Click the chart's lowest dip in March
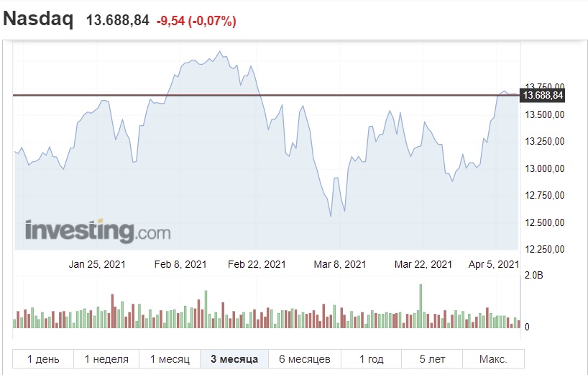Screen dimensions: 588x375 pyautogui.click(x=331, y=216)
